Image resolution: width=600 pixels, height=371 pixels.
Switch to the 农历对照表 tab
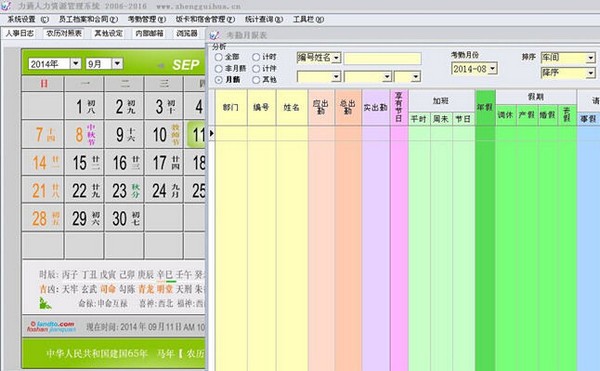[64, 34]
